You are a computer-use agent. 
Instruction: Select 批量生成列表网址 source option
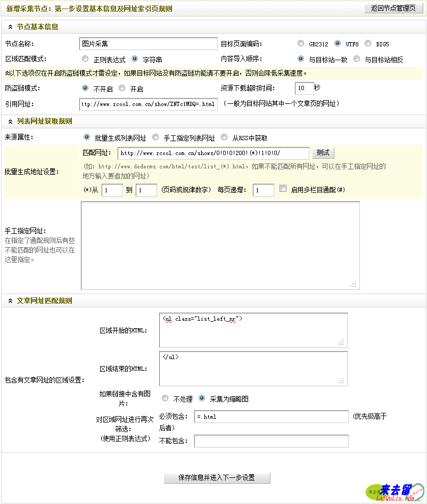click(x=86, y=137)
